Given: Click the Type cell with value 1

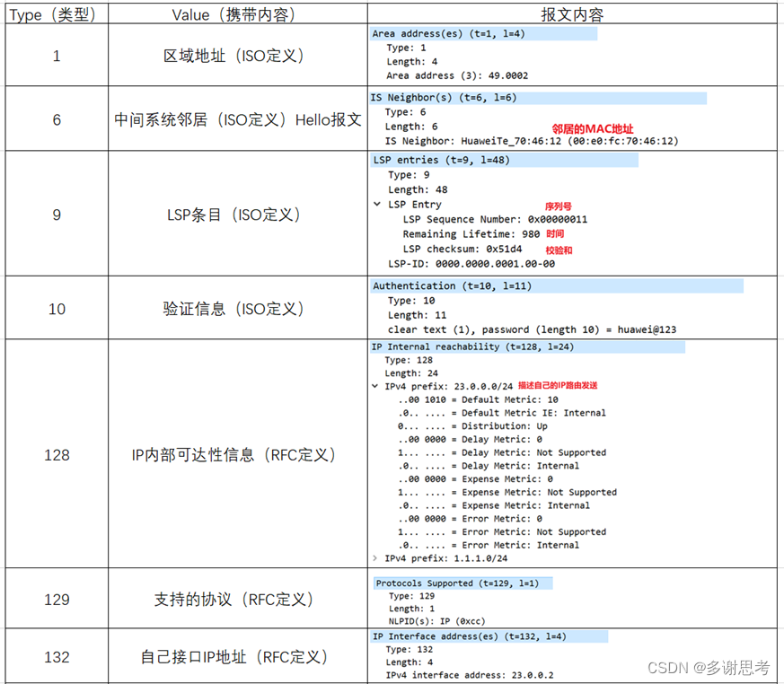Looking at the screenshot, I should coord(57,56).
